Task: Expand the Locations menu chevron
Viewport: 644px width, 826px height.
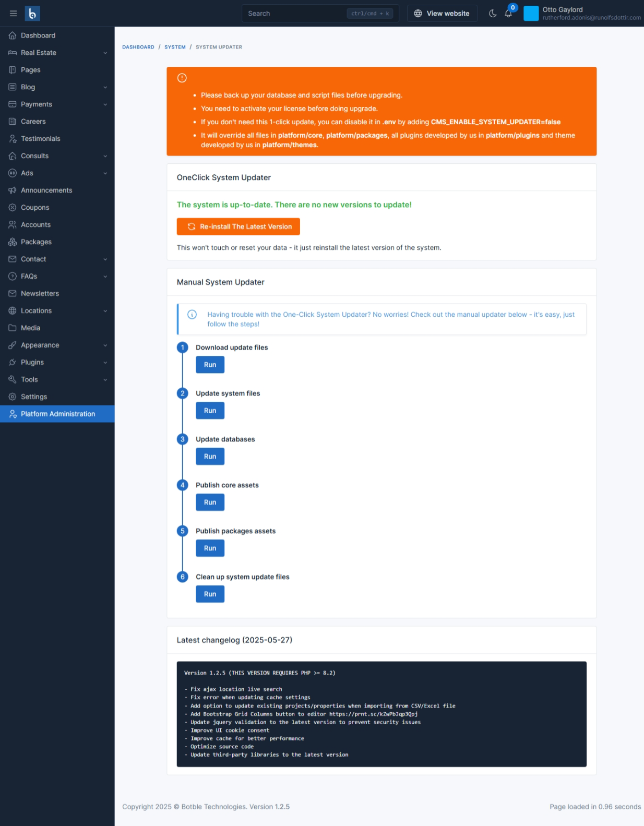Action: coord(105,311)
